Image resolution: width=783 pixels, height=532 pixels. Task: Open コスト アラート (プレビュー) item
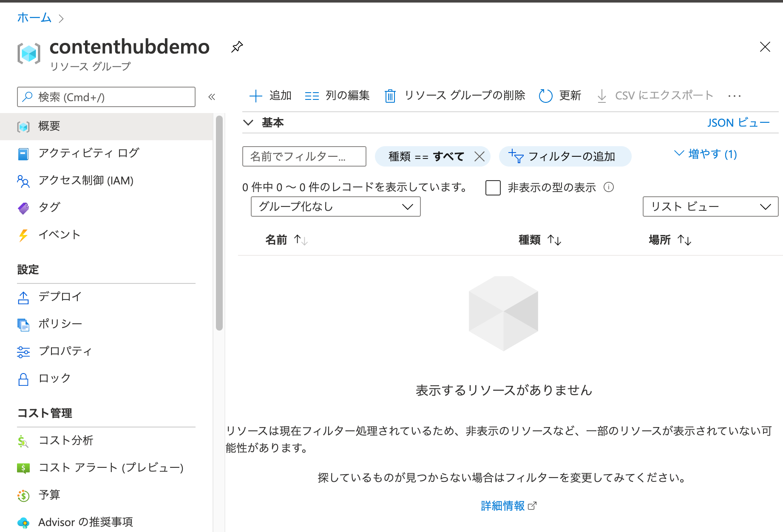tap(106, 468)
